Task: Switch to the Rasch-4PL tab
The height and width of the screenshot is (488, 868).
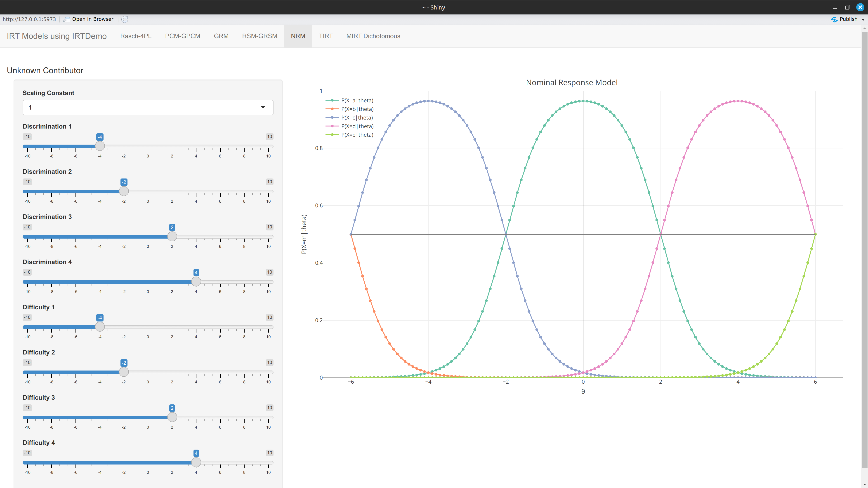Action: click(136, 36)
